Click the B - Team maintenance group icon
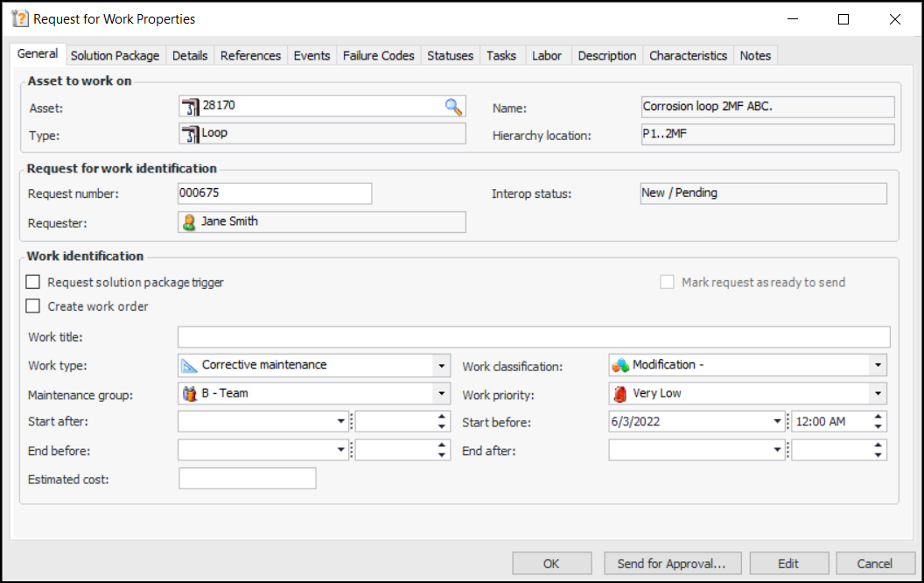The height and width of the screenshot is (583, 924). click(x=189, y=394)
